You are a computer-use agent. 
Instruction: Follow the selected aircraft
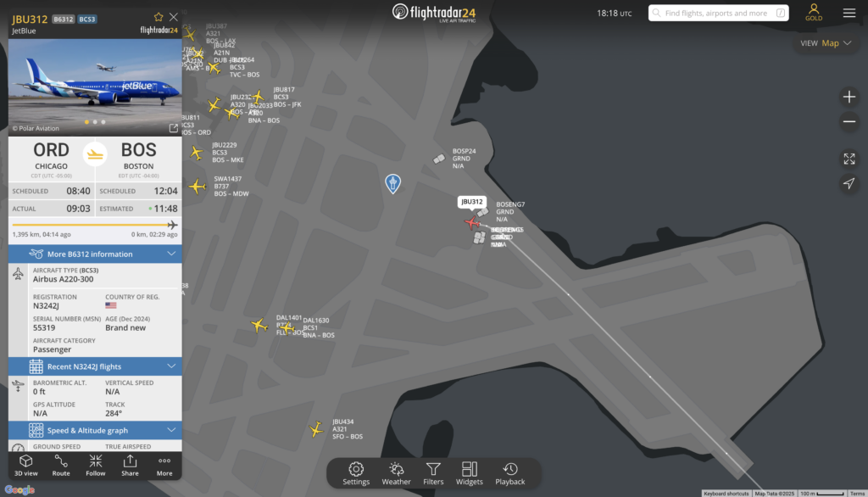[x=95, y=466]
